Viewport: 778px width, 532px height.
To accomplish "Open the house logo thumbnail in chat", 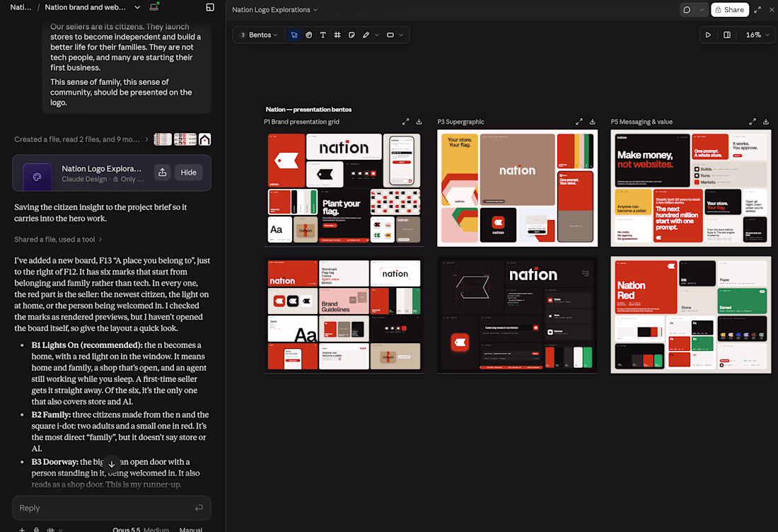I will [x=205, y=139].
